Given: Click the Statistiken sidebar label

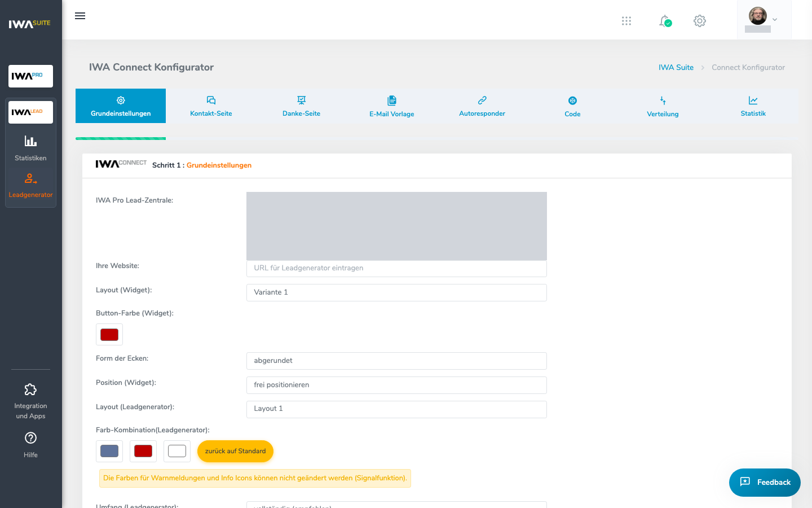Looking at the screenshot, I should [30, 158].
